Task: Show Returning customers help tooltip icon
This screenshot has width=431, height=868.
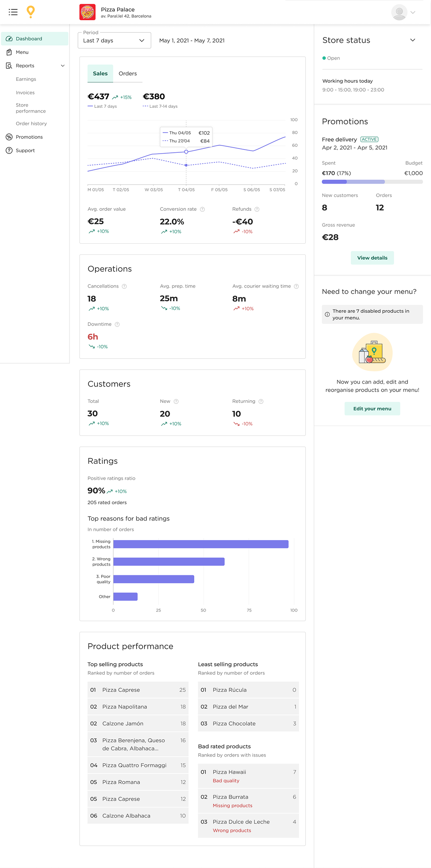Action: coord(261,402)
